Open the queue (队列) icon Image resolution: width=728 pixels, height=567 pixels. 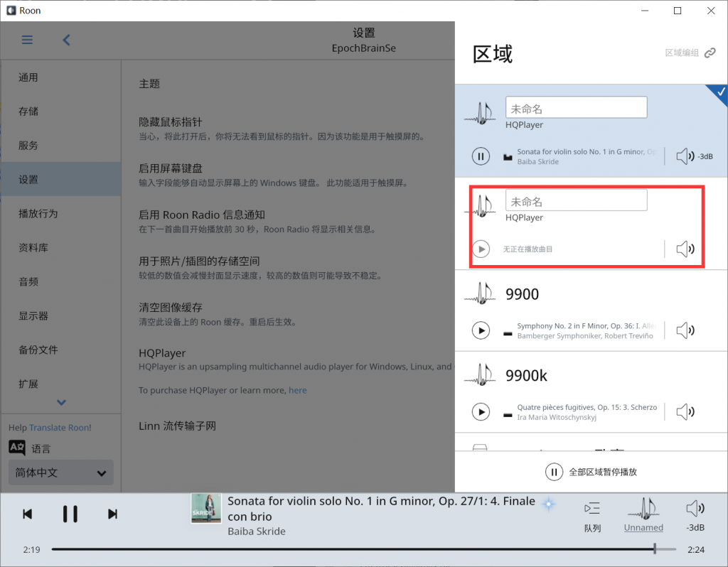[592, 508]
